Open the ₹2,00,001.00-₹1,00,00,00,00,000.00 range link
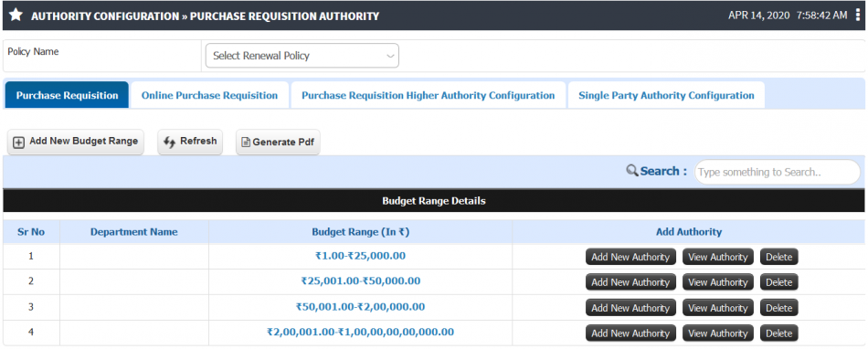Viewport: 868px width, 349px height. click(360, 333)
